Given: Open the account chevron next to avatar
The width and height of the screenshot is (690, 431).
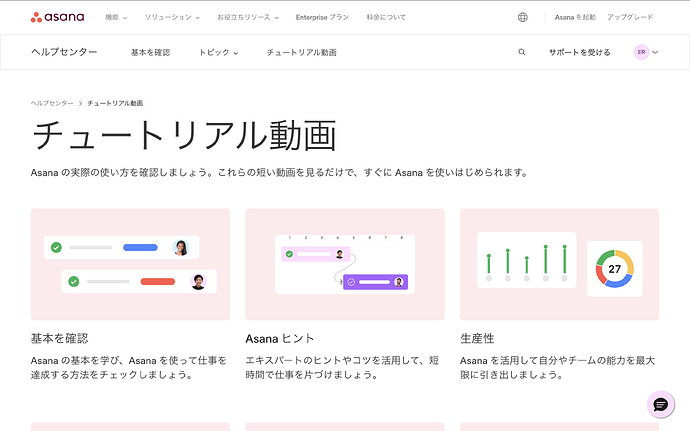Looking at the screenshot, I should click(655, 52).
